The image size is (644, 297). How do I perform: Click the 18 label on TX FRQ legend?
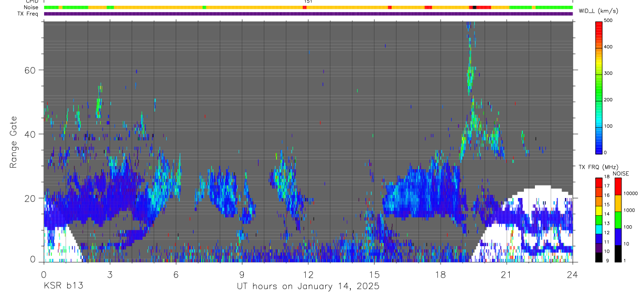tap(607, 178)
